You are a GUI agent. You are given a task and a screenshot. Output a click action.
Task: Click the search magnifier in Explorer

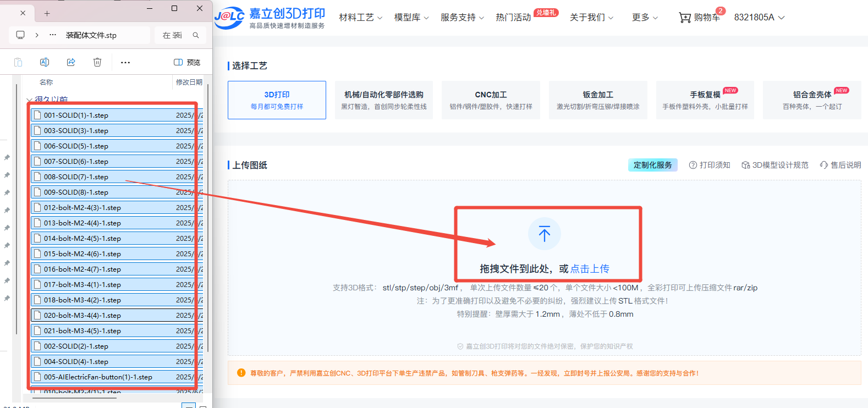pyautogui.click(x=196, y=35)
